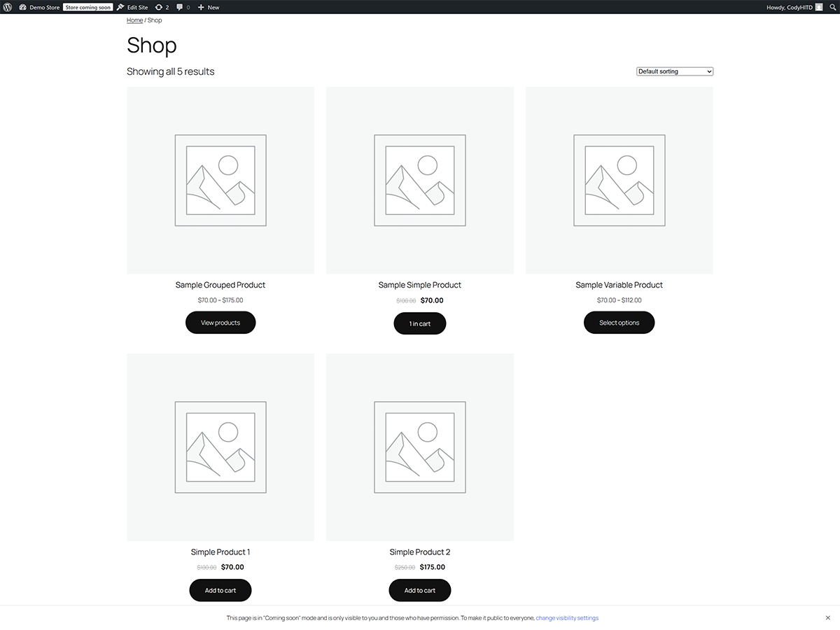
Task: Add Simple Product 1 to cart
Action: (220, 590)
